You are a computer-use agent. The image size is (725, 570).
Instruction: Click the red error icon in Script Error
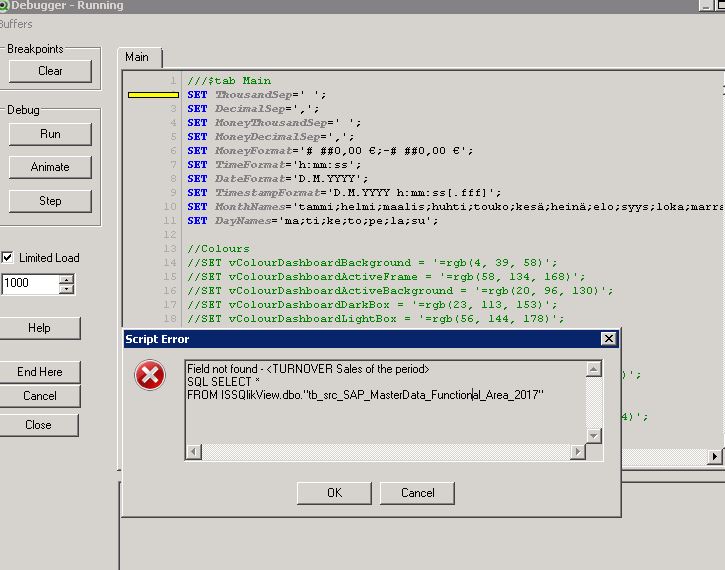coord(150,375)
